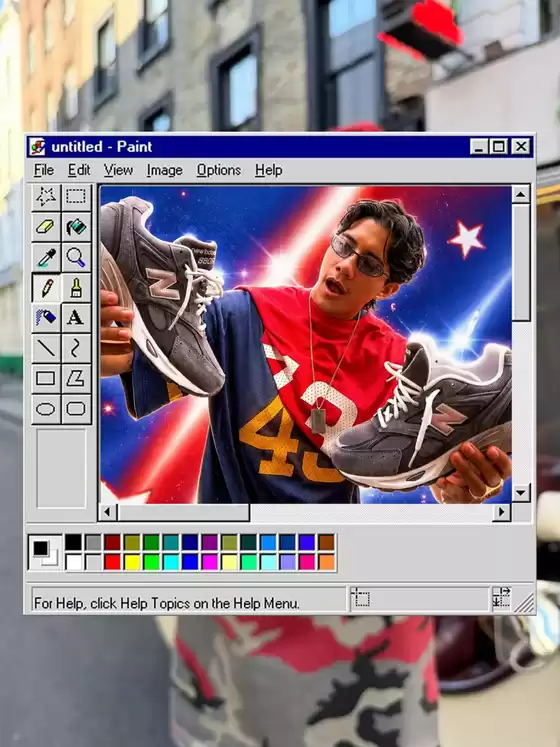The height and width of the screenshot is (747, 560).
Task: Choose the Brush tool
Action: 76,287
